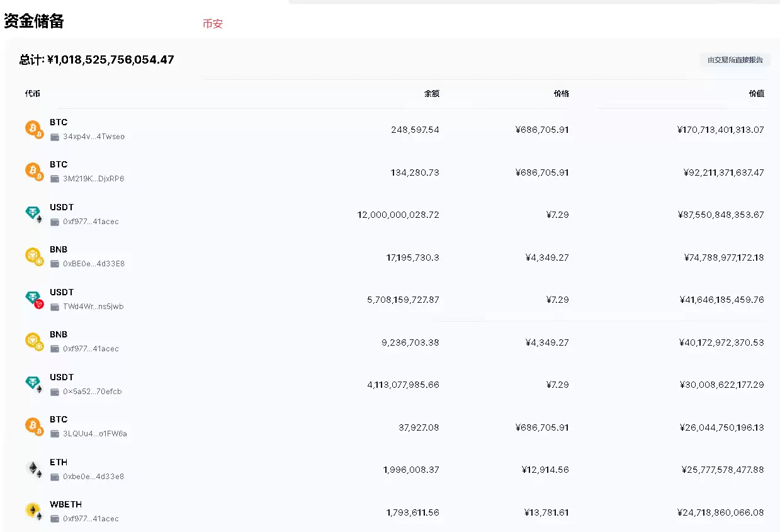Click the WBETH coin icon

coord(33,511)
